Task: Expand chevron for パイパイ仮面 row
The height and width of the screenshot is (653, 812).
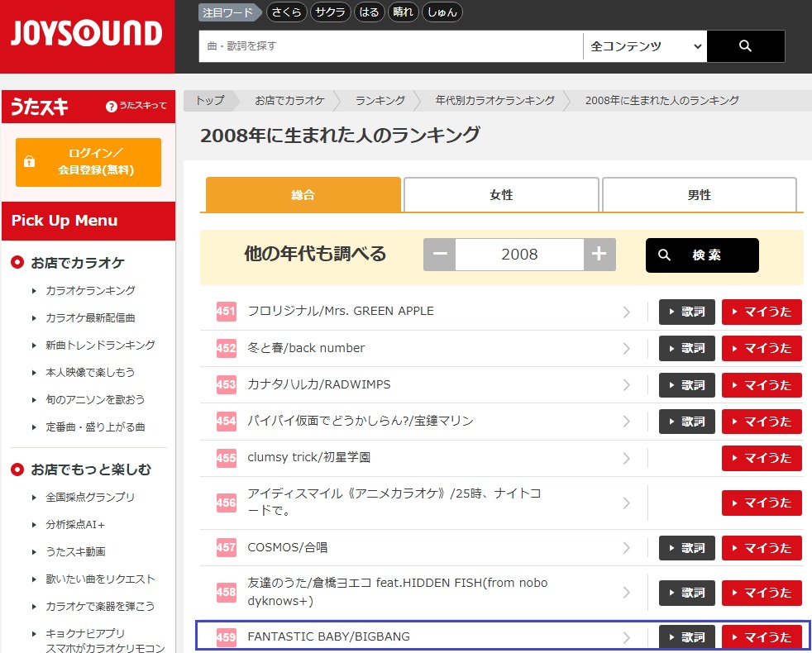Action: [626, 422]
